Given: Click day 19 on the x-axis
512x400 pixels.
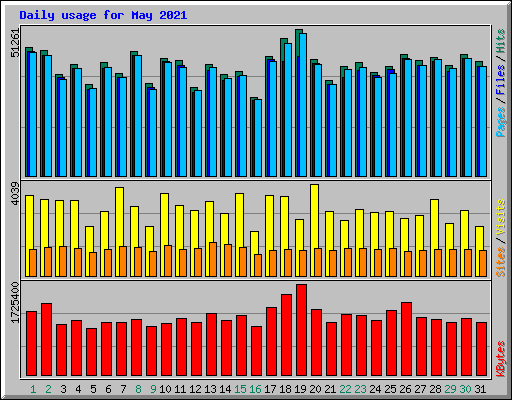Looking at the screenshot, I should point(300,389).
